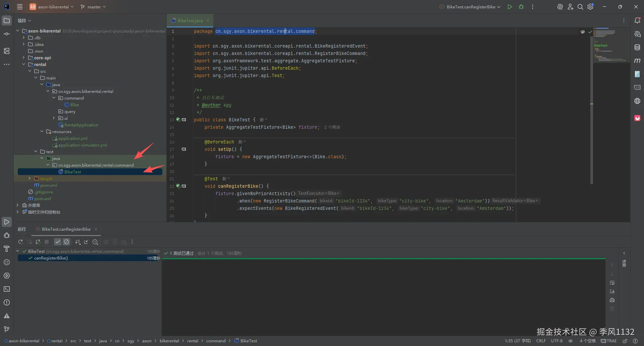644x346 pixels.
Task: Toggle the Show Passed tests checkmark filter
Action: (58, 242)
